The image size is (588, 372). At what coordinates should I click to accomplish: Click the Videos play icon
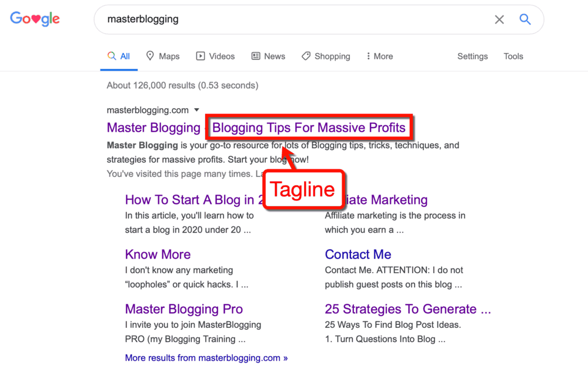click(199, 56)
